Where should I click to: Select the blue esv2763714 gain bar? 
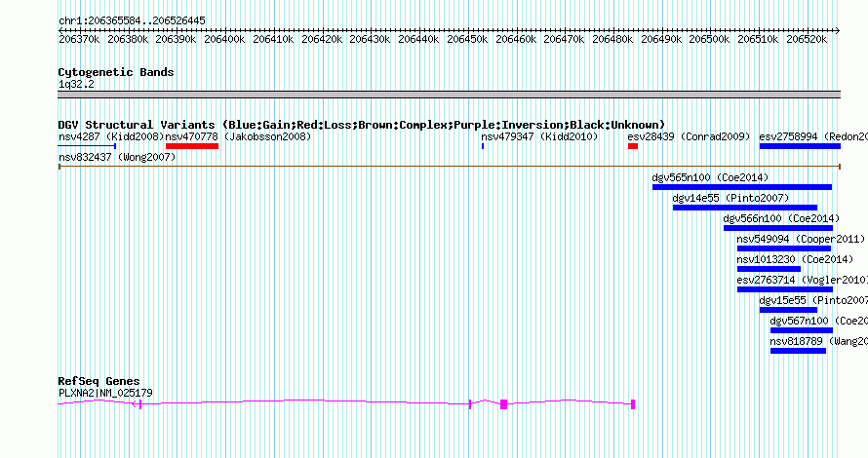785,289
